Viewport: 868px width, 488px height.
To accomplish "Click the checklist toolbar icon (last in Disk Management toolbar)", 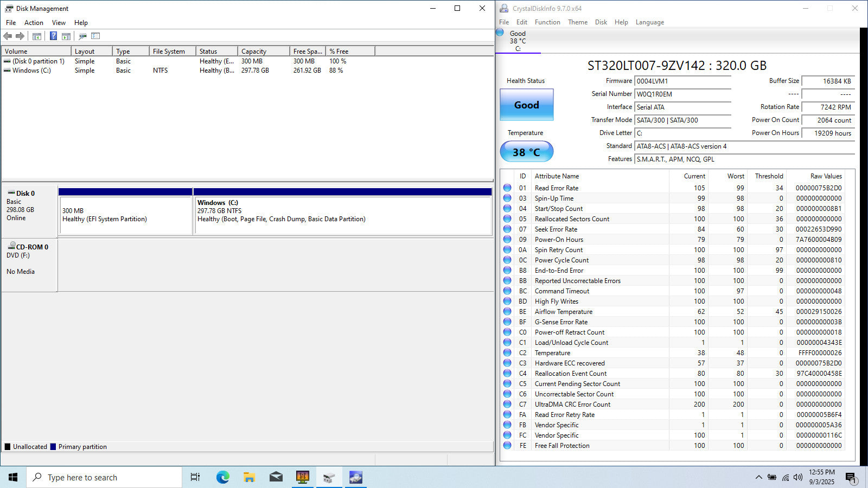I will click(x=95, y=36).
